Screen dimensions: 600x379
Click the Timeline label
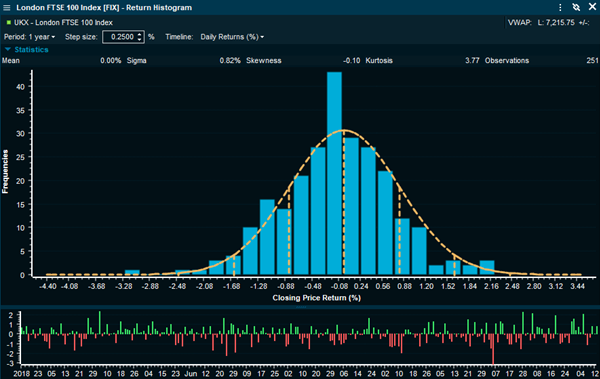(x=179, y=37)
